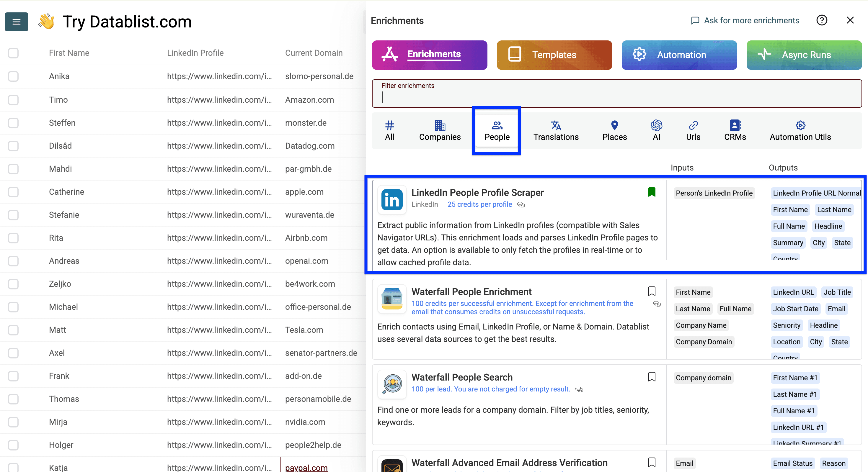Bookmark the Waterfall People Enrichment

click(x=652, y=291)
